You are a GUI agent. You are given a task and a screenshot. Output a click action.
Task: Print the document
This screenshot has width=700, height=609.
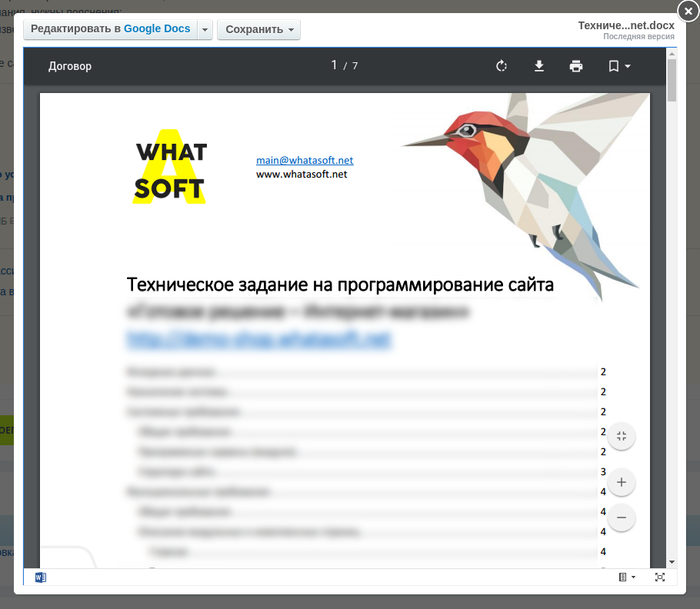pyautogui.click(x=576, y=66)
